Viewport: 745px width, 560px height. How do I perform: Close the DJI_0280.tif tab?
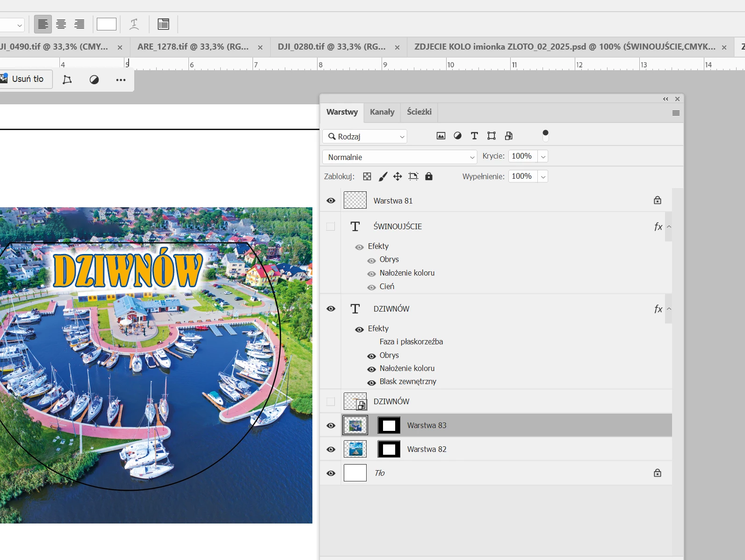pyautogui.click(x=397, y=47)
